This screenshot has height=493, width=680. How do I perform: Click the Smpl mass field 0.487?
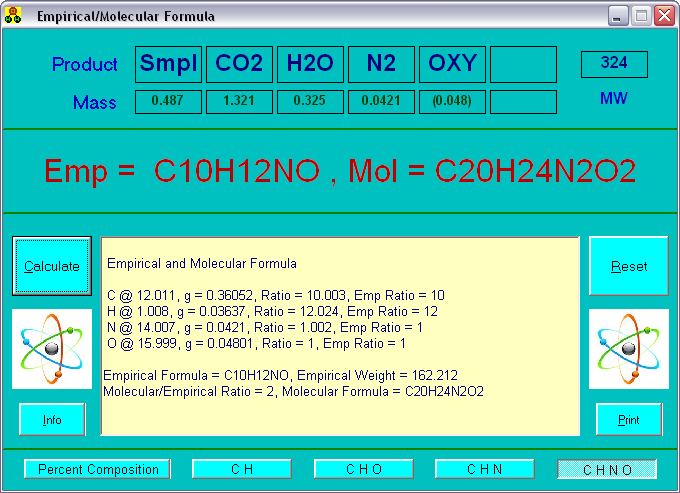coord(168,102)
